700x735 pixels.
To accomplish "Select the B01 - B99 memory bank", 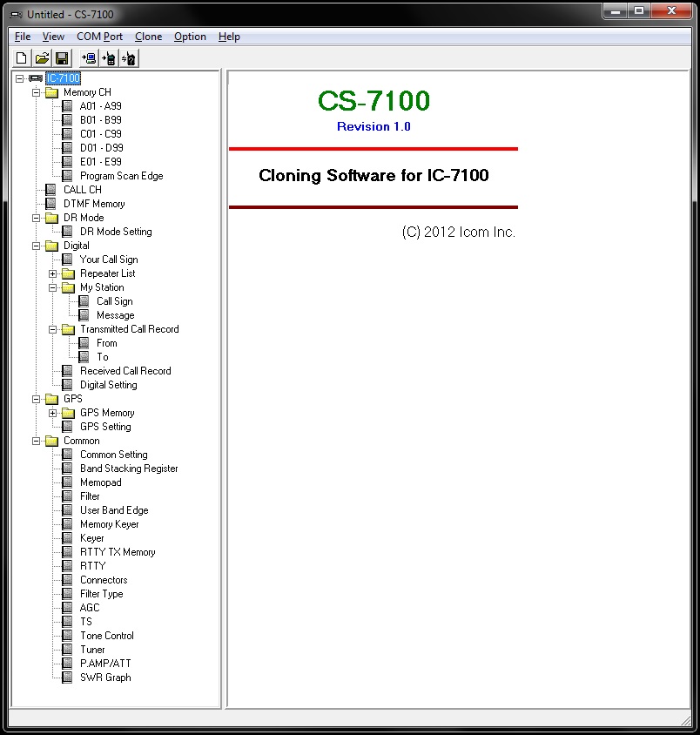I will [x=101, y=120].
